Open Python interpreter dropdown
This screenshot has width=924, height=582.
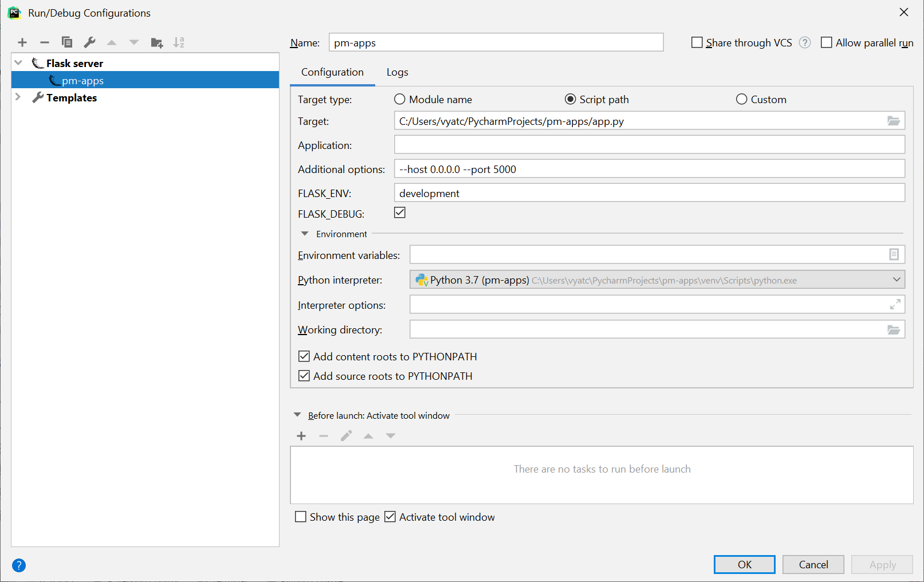897,280
